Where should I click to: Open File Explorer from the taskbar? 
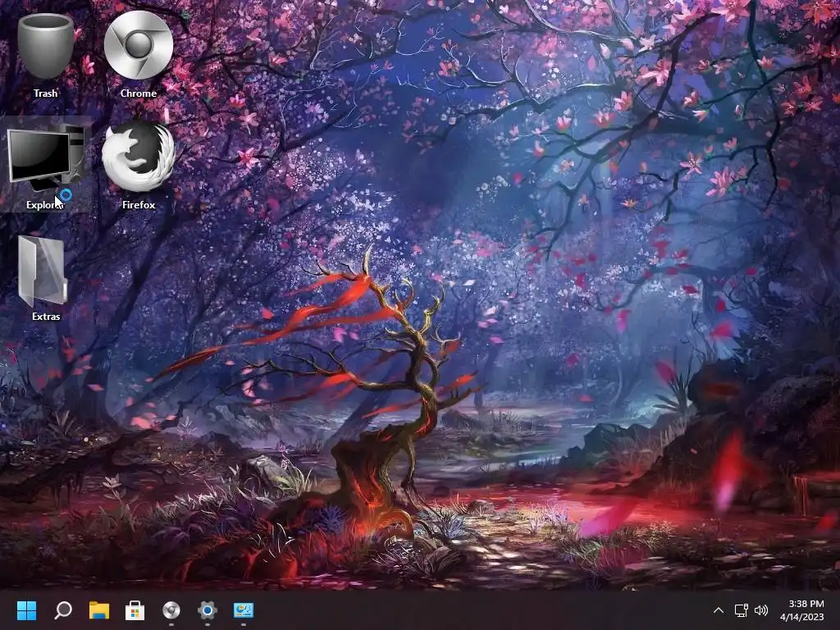(x=99, y=609)
